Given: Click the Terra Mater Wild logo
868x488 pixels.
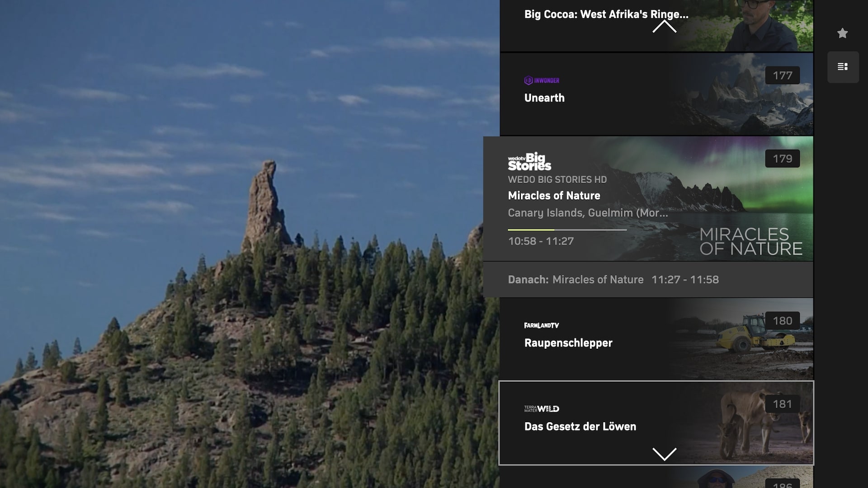Looking at the screenshot, I should point(542,409).
